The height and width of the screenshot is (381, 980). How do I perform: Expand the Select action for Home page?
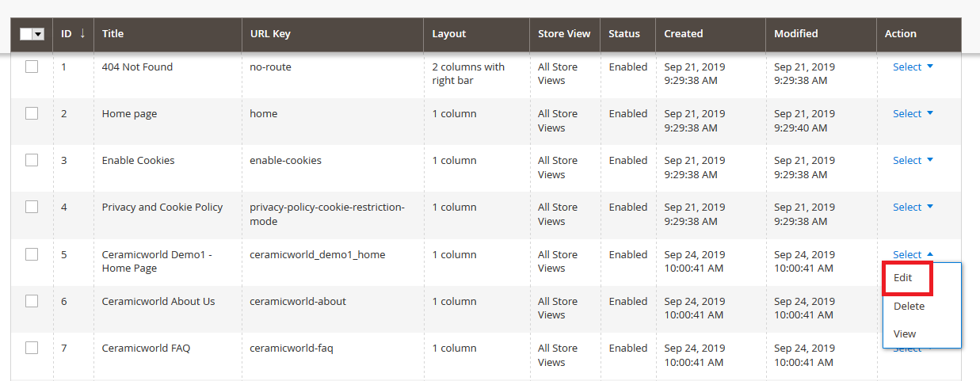pyautogui.click(x=913, y=114)
